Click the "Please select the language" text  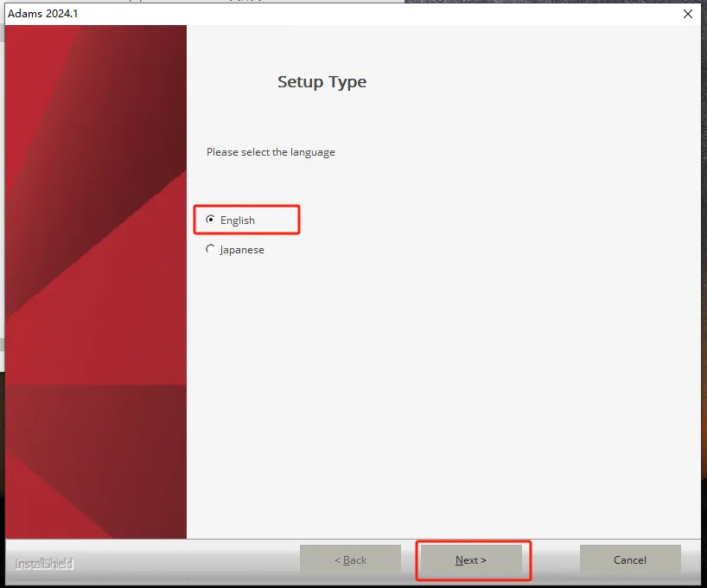tap(271, 152)
